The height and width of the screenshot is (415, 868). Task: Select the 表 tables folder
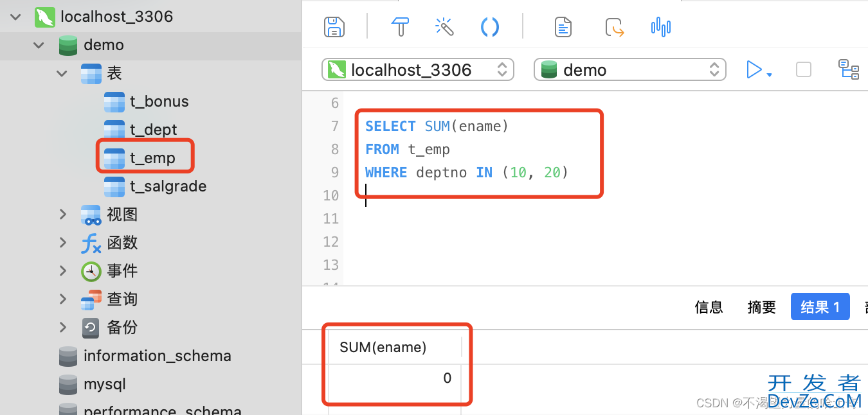114,73
